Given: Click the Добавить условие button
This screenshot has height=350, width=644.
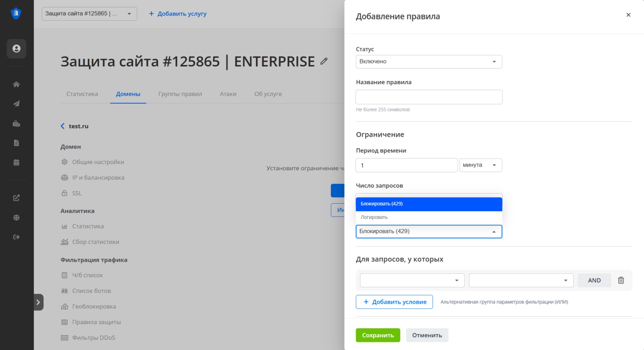Looking at the screenshot, I should [x=394, y=302].
